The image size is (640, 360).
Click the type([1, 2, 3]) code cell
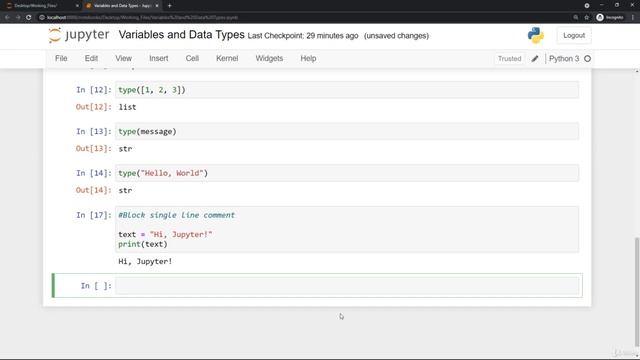(347, 90)
